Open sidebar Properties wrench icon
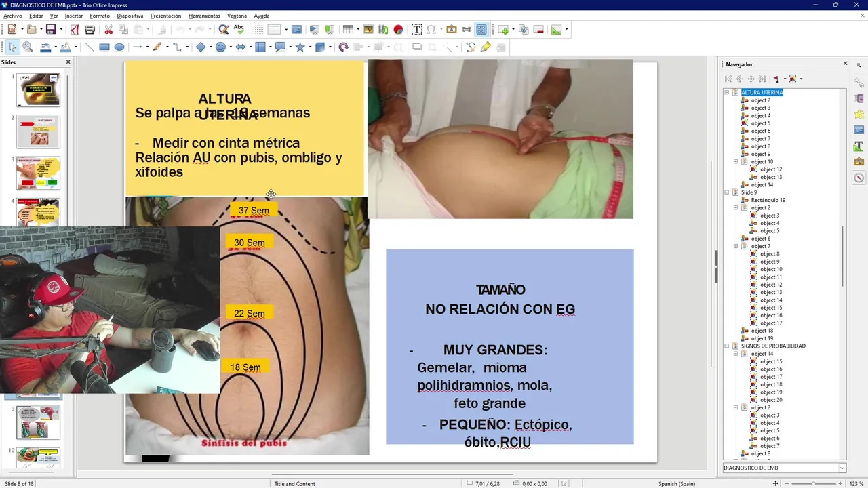This screenshot has height=488, width=868. 859,82
